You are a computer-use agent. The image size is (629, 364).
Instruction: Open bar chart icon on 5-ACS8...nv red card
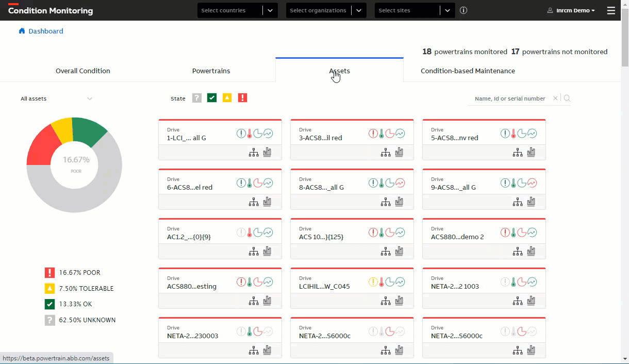[x=531, y=152]
